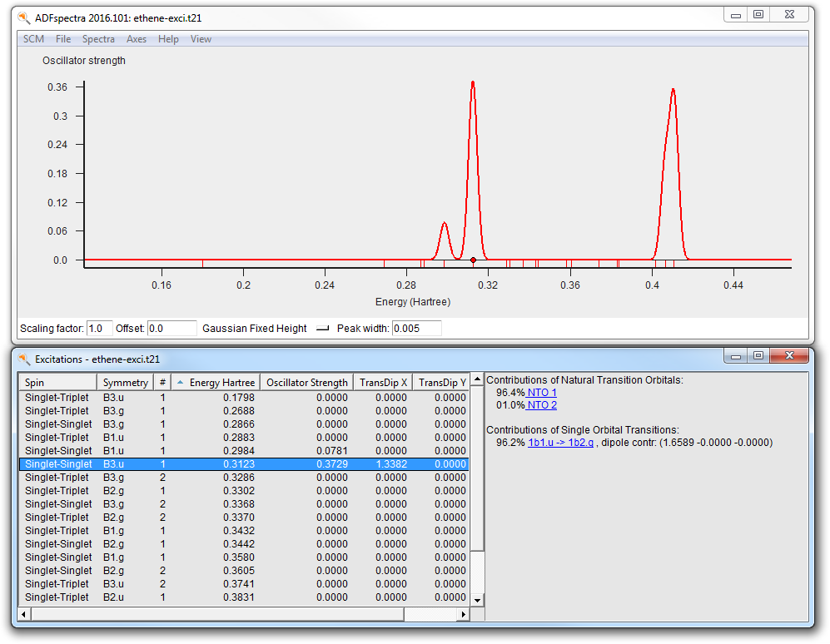Select the excitation row with energy 0.3302
This screenshot has height=644, width=830.
tap(244, 491)
